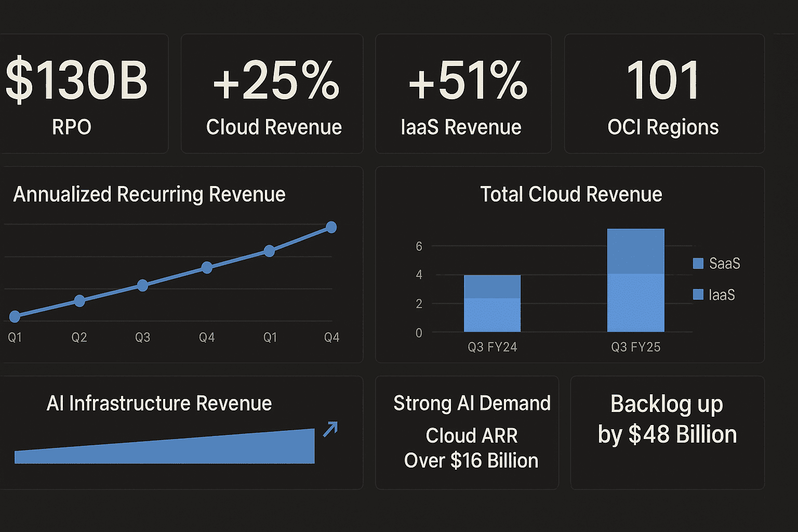Click the Annualized Recurring Revenue chart title
The image size is (798, 532).
point(149,194)
